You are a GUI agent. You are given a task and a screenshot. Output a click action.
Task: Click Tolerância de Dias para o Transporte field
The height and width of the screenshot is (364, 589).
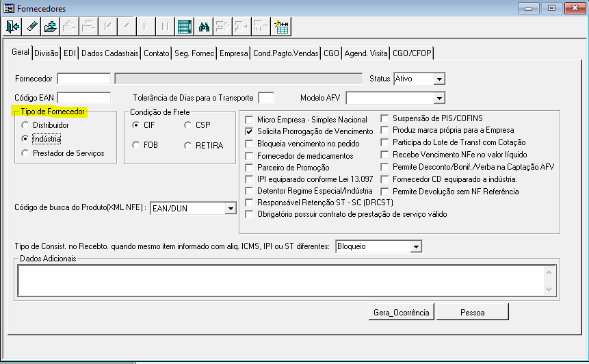pos(266,98)
